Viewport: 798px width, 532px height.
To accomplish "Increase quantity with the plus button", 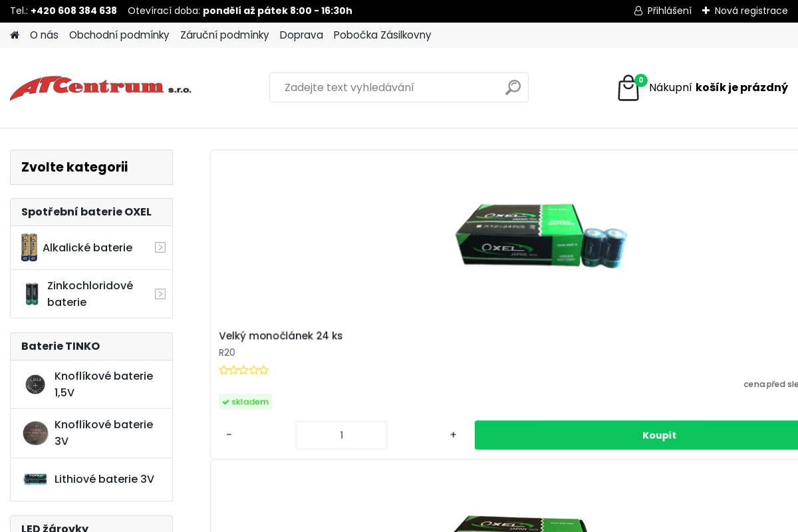I will click(453, 435).
